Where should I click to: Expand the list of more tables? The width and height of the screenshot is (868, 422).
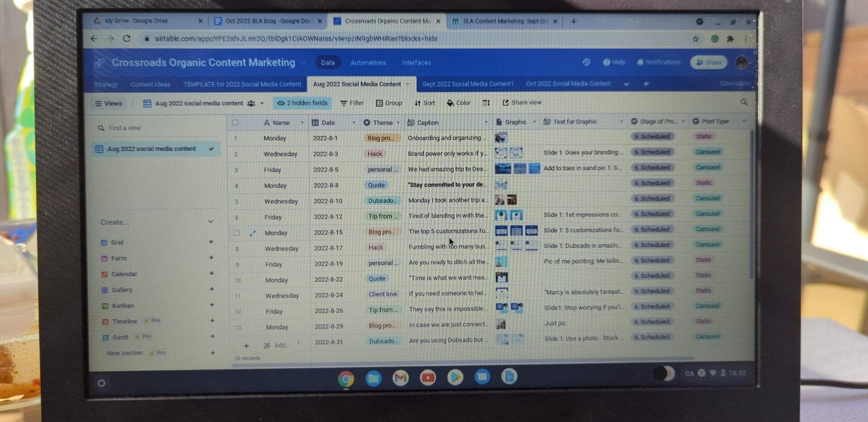(626, 84)
